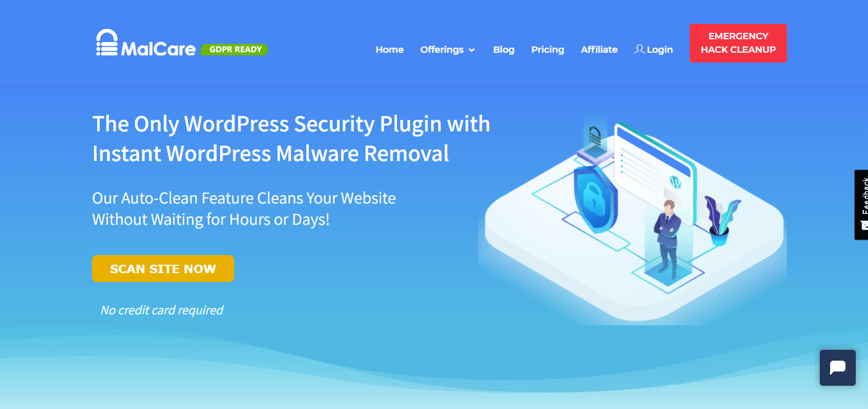This screenshot has height=409, width=868.
Task: Click the WordPress logo in the illustration
Action: point(675,181)
